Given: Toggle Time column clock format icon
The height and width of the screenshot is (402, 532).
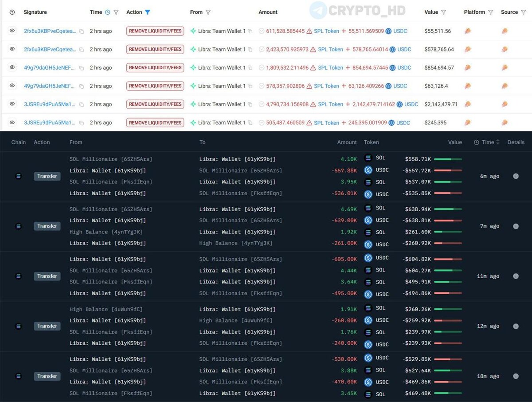Looking at the screenshot, I should (x=107, y=12).
